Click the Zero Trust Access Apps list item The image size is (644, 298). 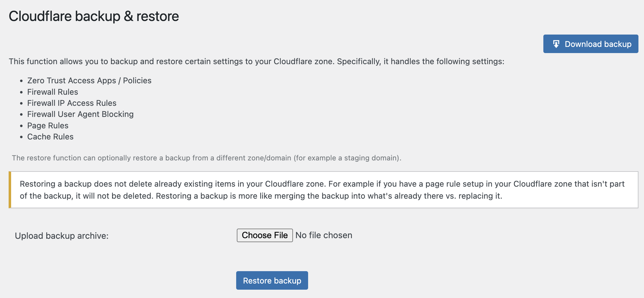click(x=89, y=81)
